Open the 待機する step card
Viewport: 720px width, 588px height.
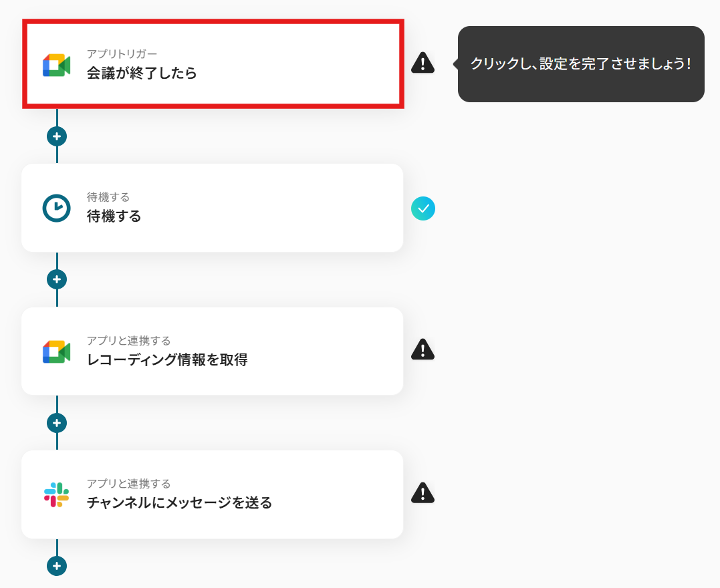(x=212, y=208)
